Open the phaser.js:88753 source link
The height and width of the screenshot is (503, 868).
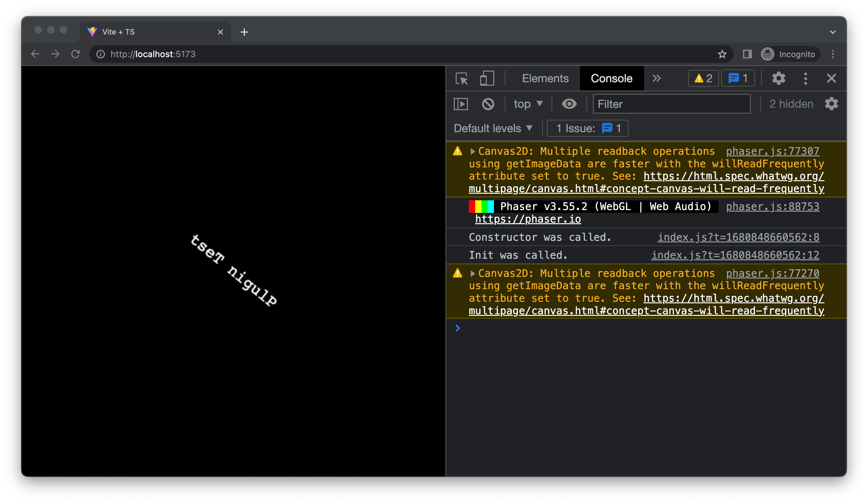pos(773,206)
